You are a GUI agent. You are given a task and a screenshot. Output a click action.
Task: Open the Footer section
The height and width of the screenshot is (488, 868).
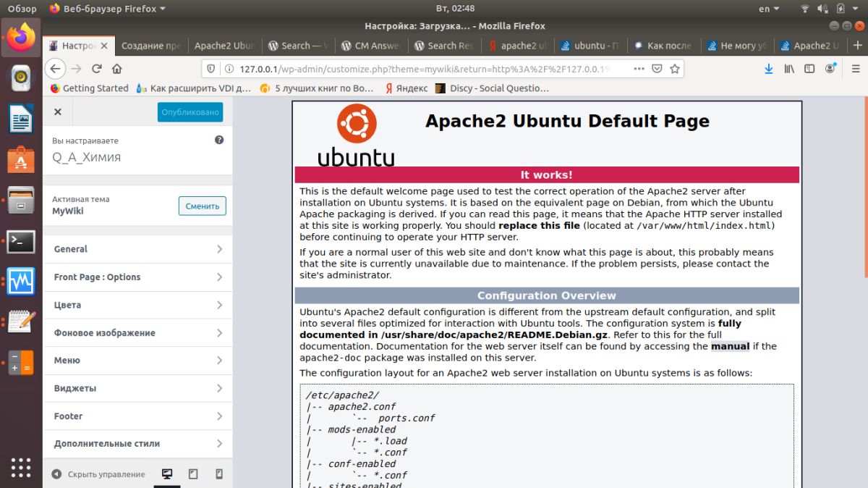click(137, 416)
